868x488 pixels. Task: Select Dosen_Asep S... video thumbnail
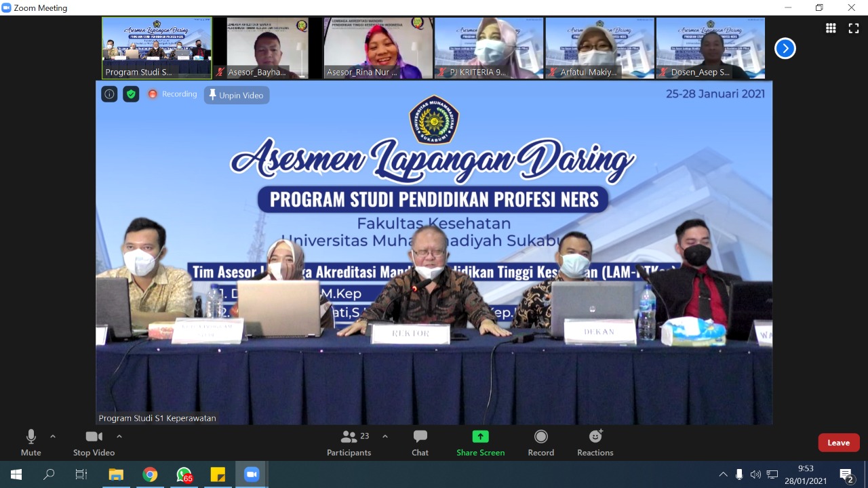pyautogui.click(x=711, y=48)
